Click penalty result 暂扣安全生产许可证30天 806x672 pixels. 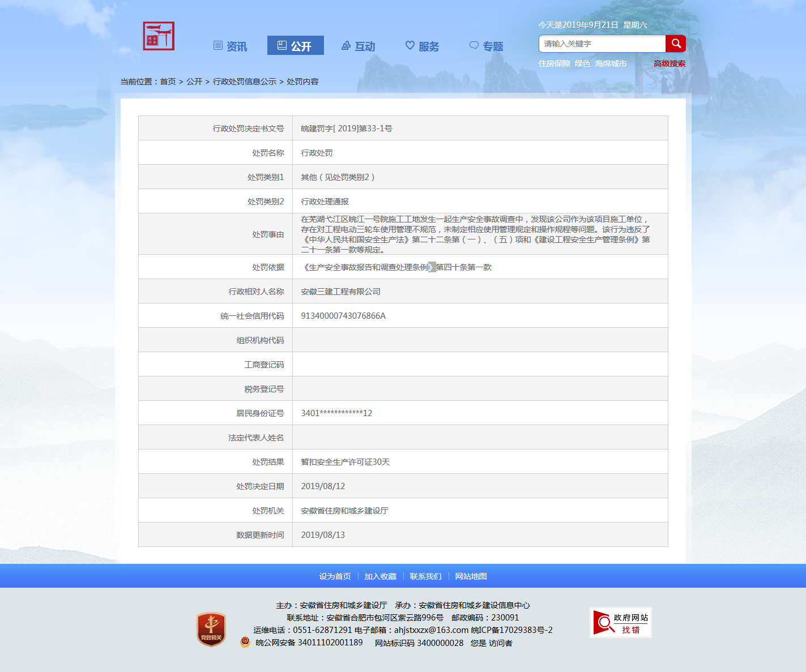click(346, 462)
